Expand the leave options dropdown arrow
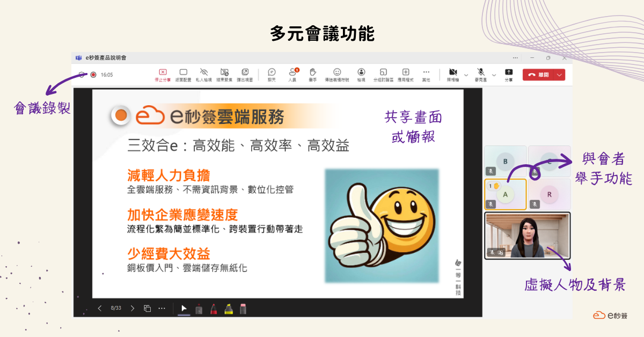 click(x=560, y=75)
